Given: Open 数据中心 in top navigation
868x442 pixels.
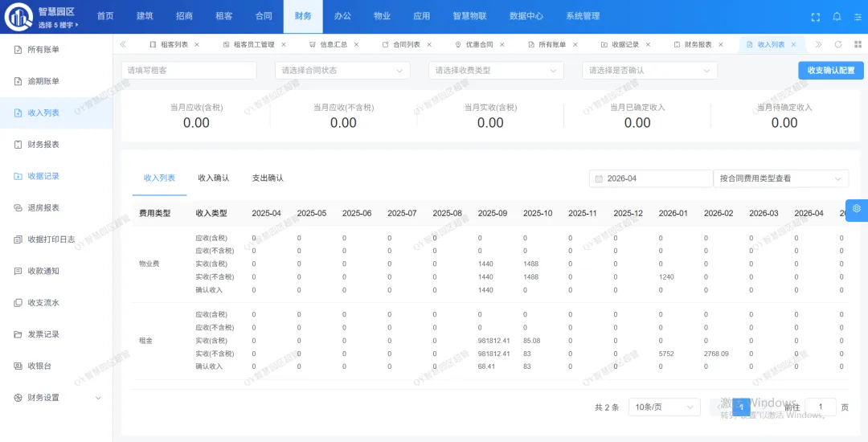Looking at the screenshot, I should point(526,16).
